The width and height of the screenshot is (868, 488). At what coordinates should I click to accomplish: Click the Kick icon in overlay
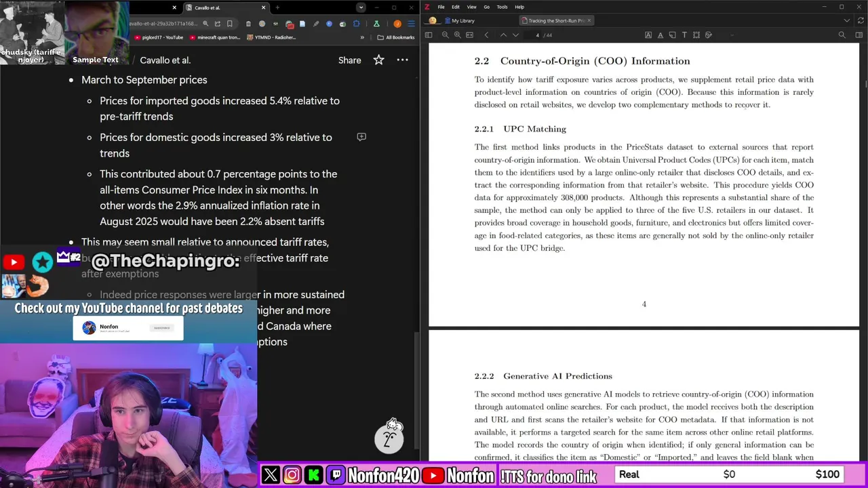(313, 475)
